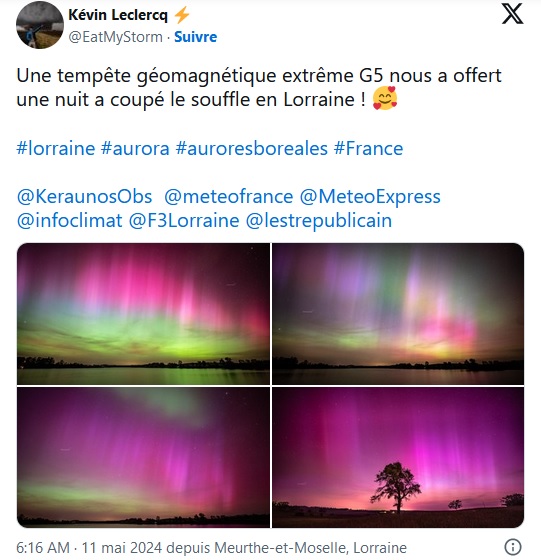Open the @KeraunosObs mention
The image size is (541, 560).
click(x=85, y=197)
